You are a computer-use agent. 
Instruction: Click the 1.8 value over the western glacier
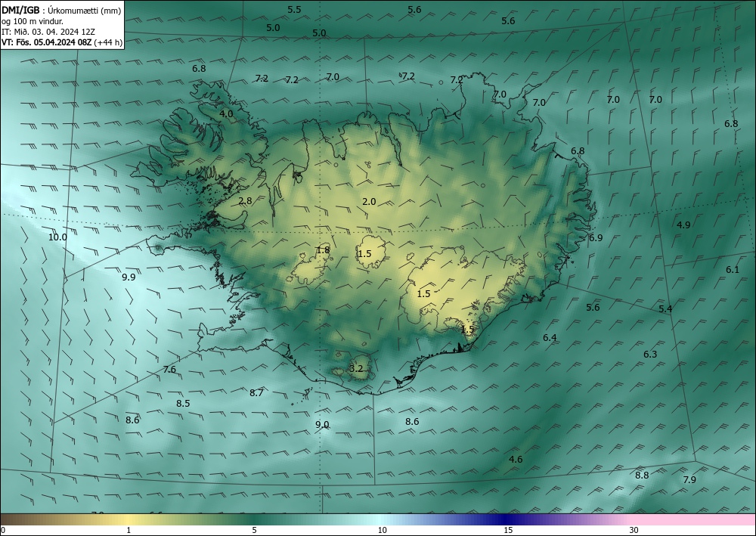323,249
